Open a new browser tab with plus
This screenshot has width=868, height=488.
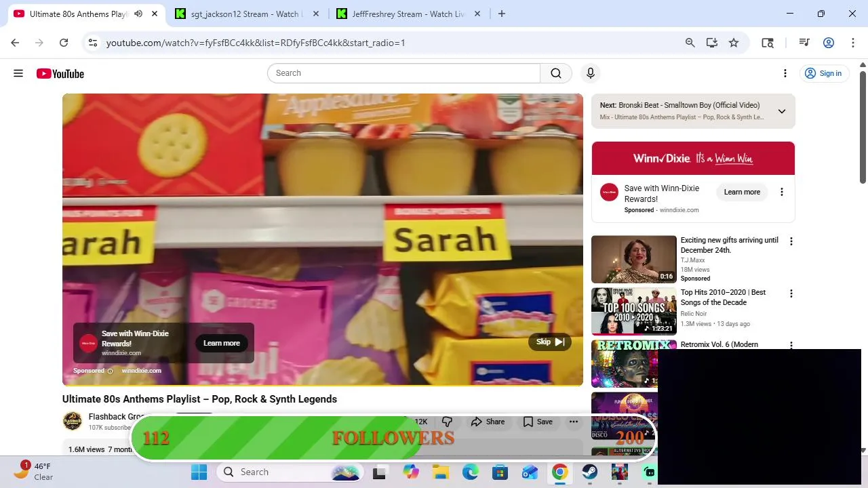[x=502, y=14]
